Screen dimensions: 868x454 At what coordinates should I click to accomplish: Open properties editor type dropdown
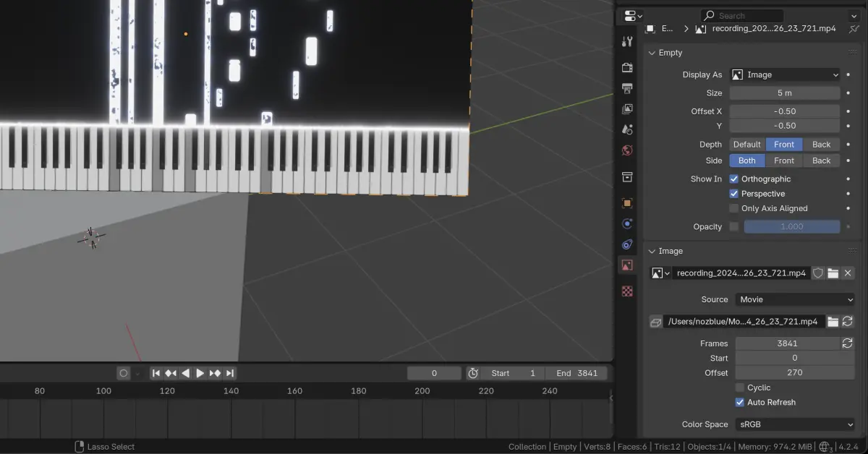633,15
